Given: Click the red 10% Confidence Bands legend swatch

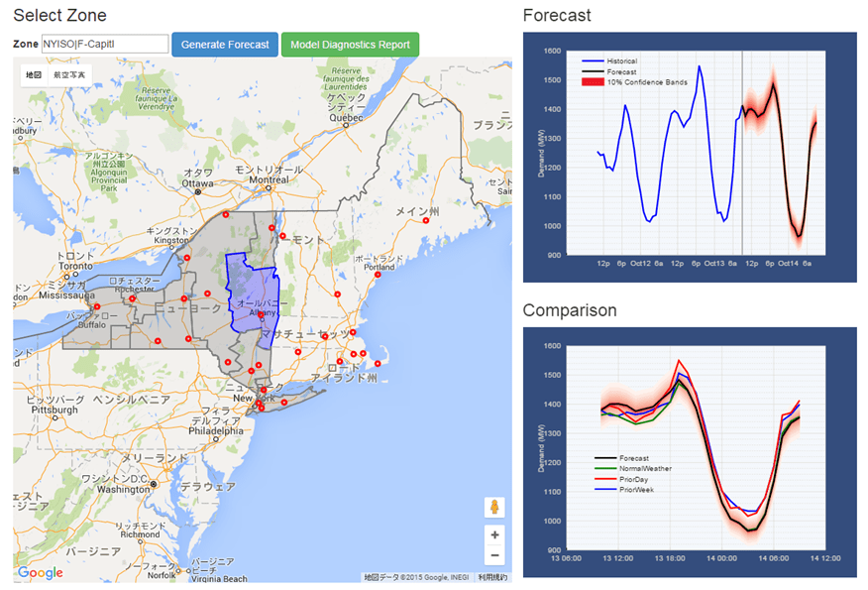Looking at the screenshot, I should [x=592, y=82].
